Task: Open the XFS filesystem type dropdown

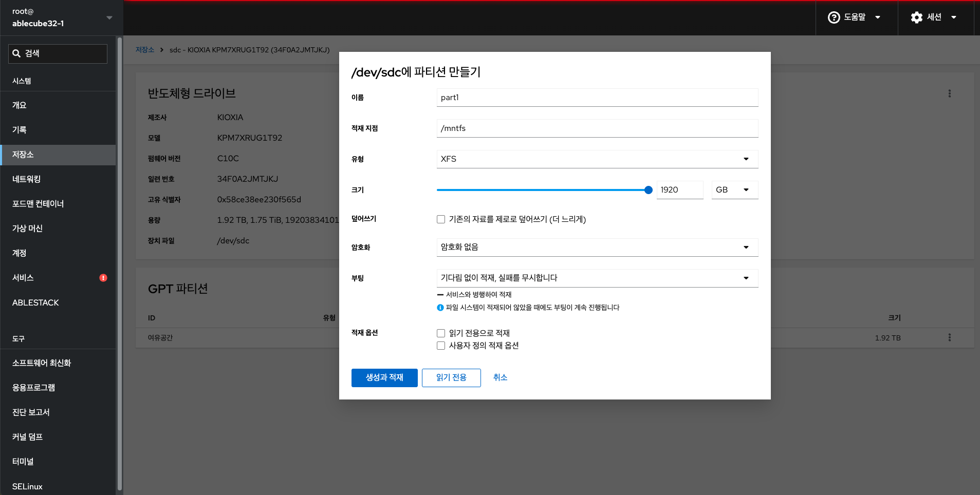Action: (597, 159)
